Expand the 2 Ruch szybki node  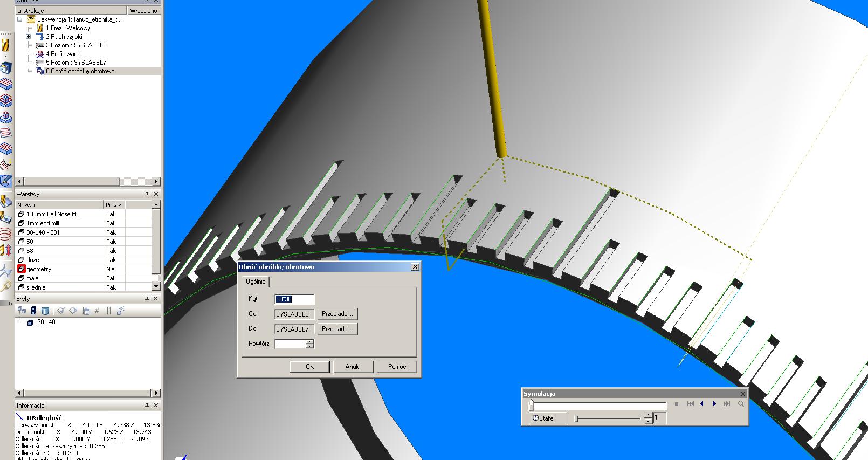click(x=29, y=37)
